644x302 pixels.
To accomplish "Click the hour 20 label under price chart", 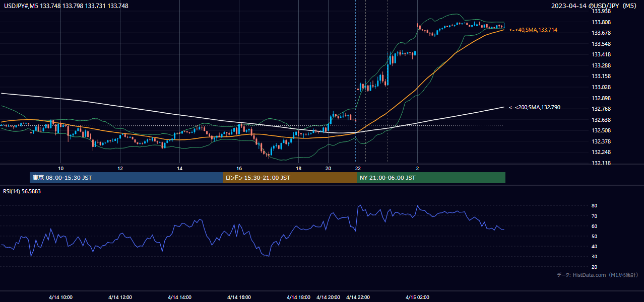I will coord(328,168).
